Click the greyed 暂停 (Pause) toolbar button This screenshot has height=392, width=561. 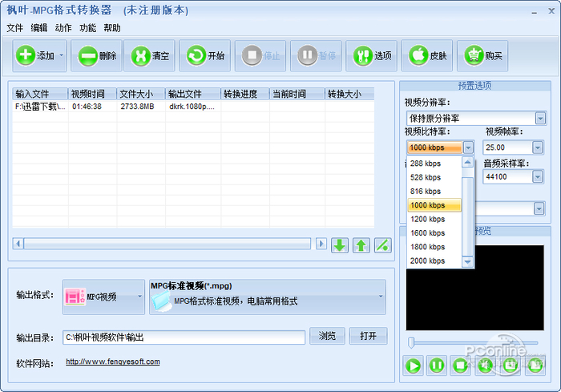[316, 55]
